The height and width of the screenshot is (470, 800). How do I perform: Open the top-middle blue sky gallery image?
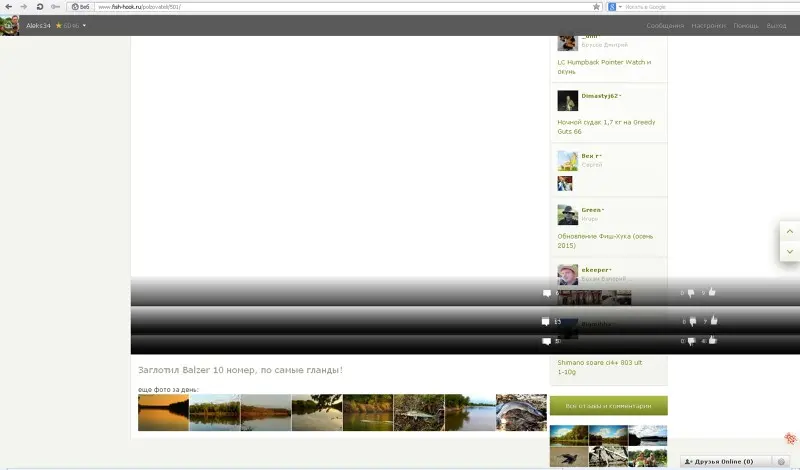(x=608, y=435)
